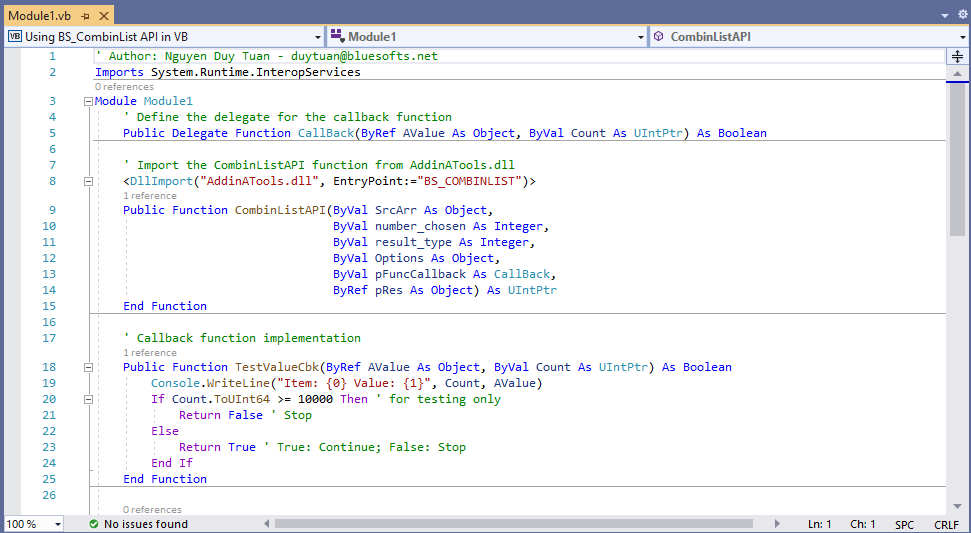Screen dimensions: 971x533
Task: Click the CRLF line ending indicator
Action: click(946, 524)
